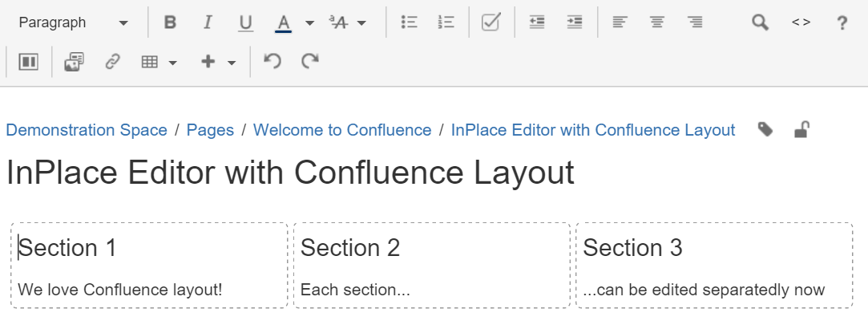Screen dimensions: 868x325
Task: Toggle bold formatting
Action: [170, 22]
